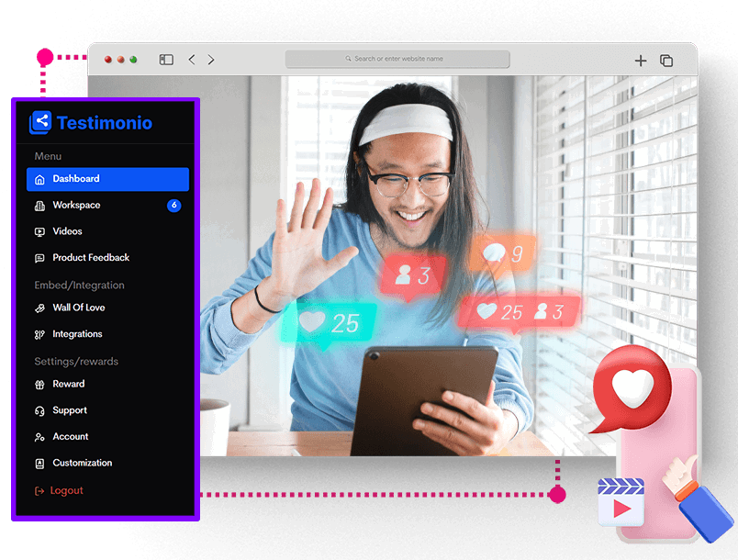Viewport: 738px width, 560px height.
Task: Click the Integrations icon
Action: [39, 335]
